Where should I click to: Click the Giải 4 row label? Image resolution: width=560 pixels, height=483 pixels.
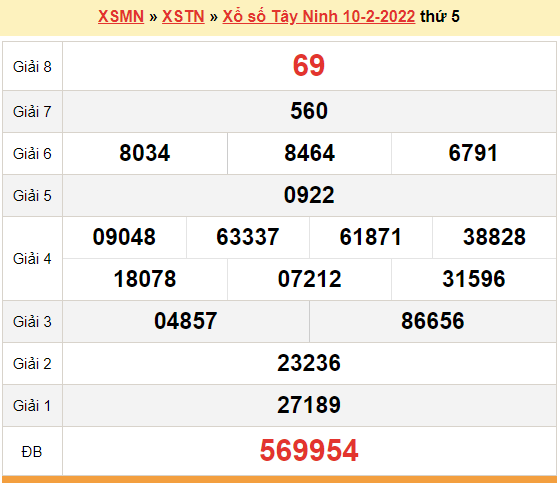coord(32,259)
